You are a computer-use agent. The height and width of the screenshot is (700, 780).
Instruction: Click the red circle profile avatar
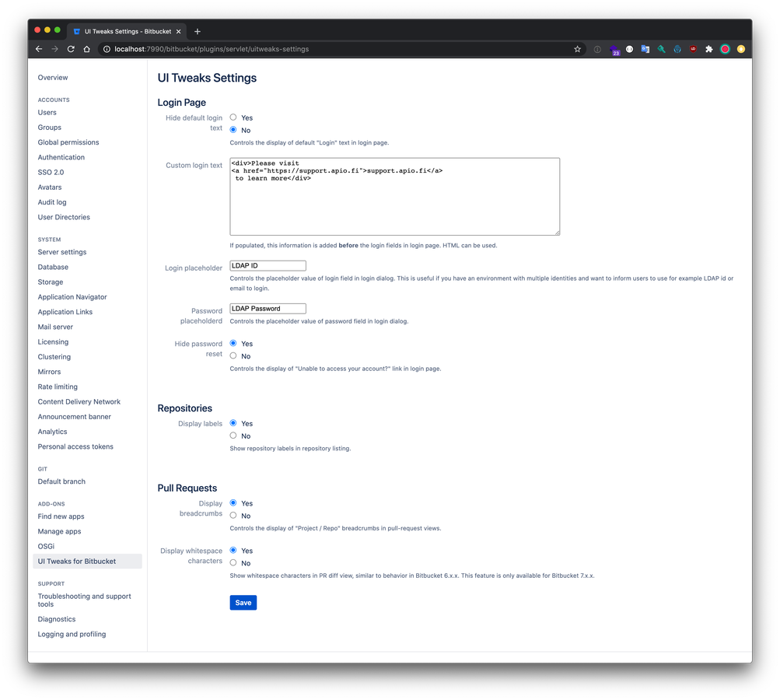[x=725, y=49]
